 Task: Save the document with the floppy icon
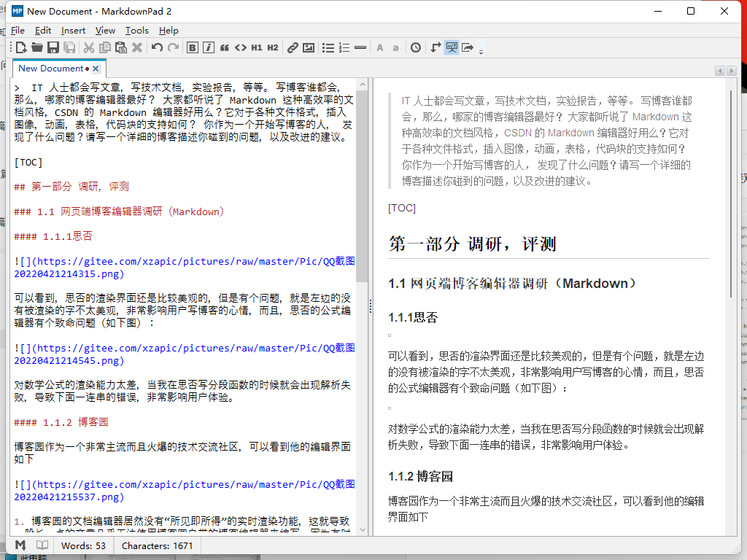click(53, 47)
